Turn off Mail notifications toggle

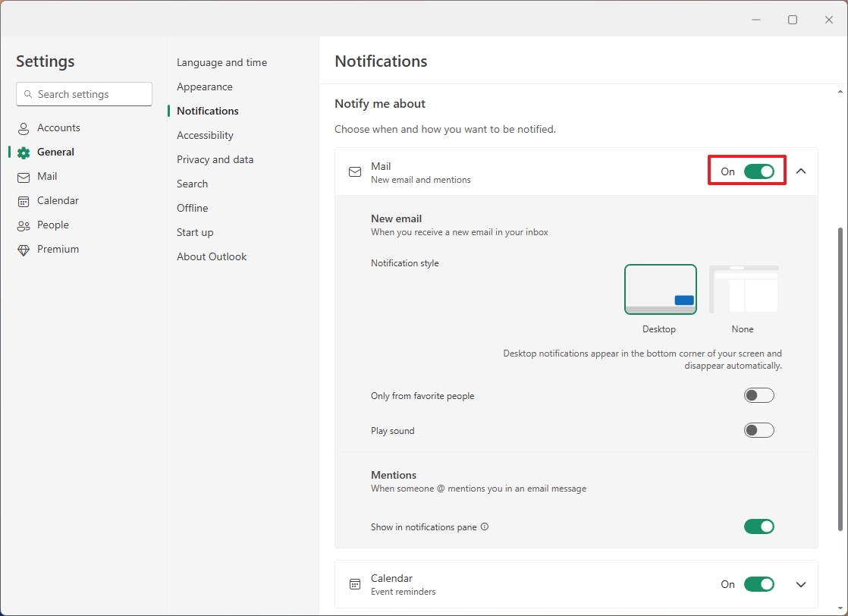click(x=758, y=171)
